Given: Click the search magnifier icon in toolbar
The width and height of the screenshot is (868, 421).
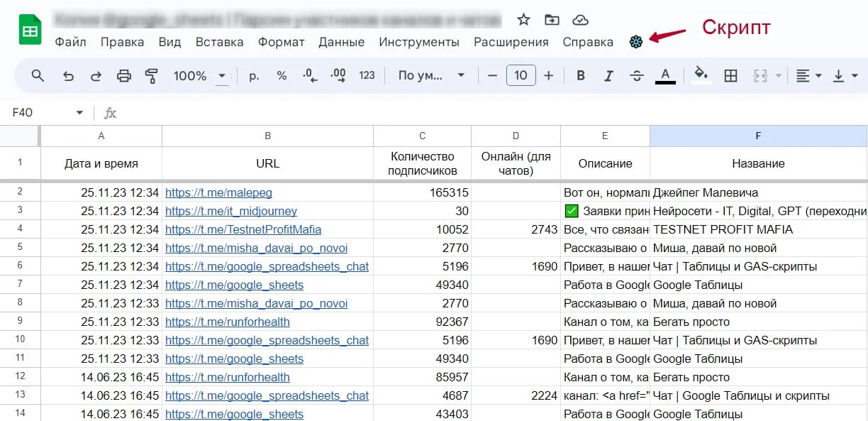Looking at the screenshot, I should pos(38,76).
